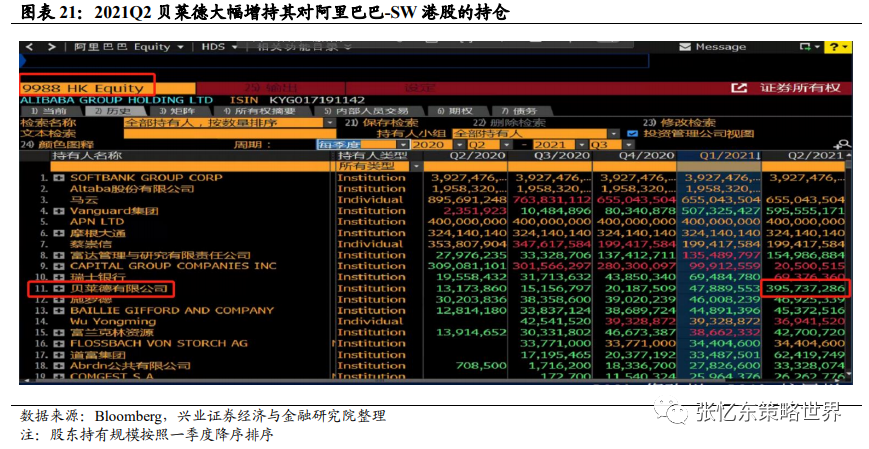Click the 25) 输出 button
The image size is (869, 449).
click(x=272, y=88)
